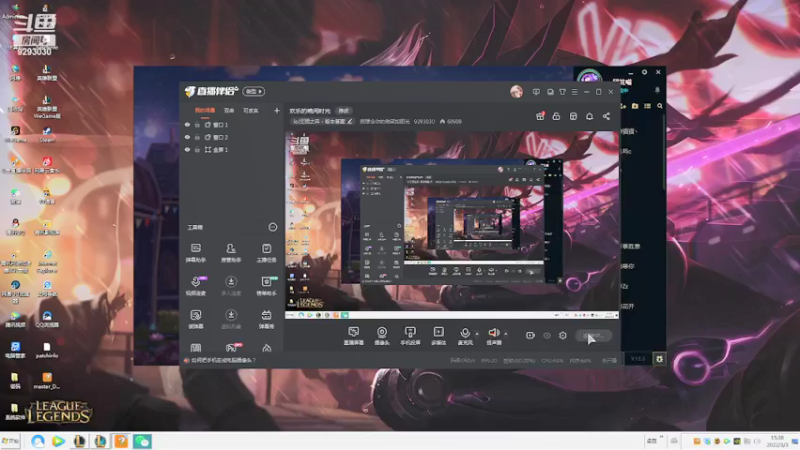Click the pill button beside the room title

[344, 111]
